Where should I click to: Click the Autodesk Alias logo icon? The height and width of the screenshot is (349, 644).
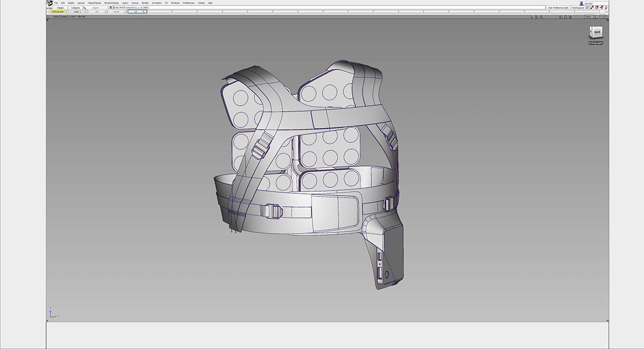pyautogui.click(x=49, y=3)
